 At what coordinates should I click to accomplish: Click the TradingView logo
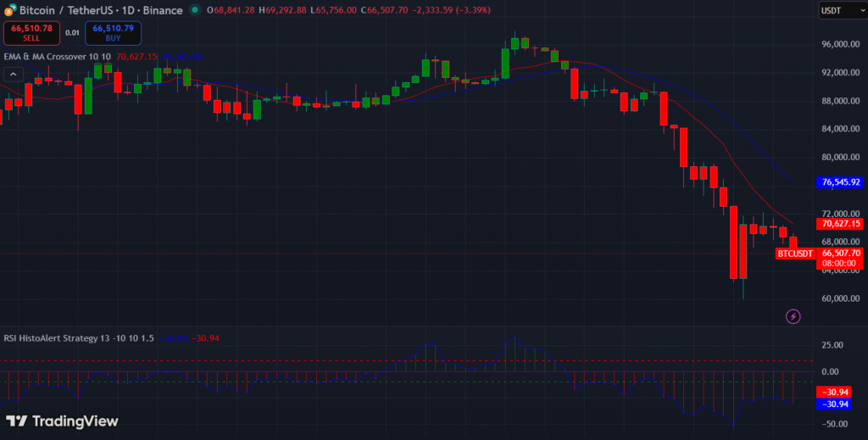62,421
